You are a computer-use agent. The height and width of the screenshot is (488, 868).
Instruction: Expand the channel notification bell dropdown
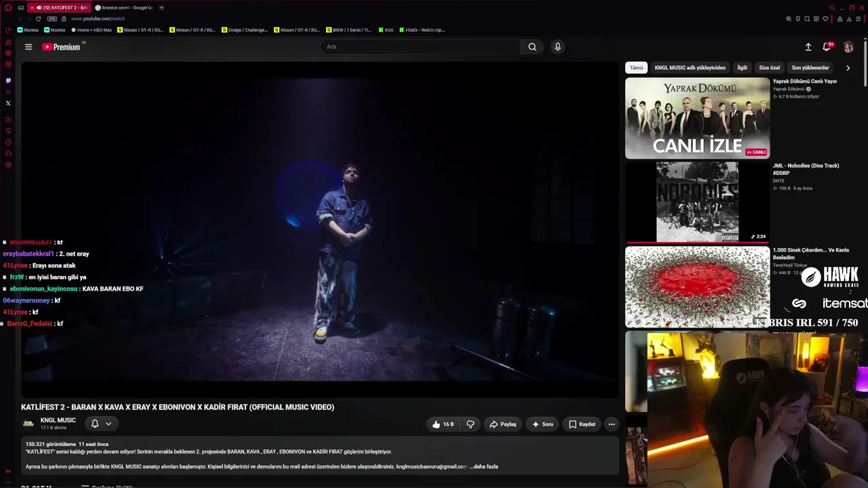coord(102,424)
